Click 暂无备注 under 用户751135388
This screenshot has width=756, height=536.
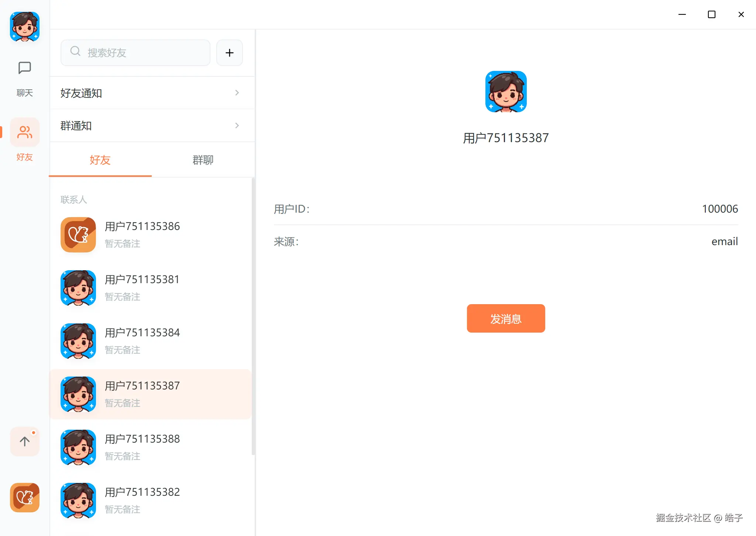(123, 456)
